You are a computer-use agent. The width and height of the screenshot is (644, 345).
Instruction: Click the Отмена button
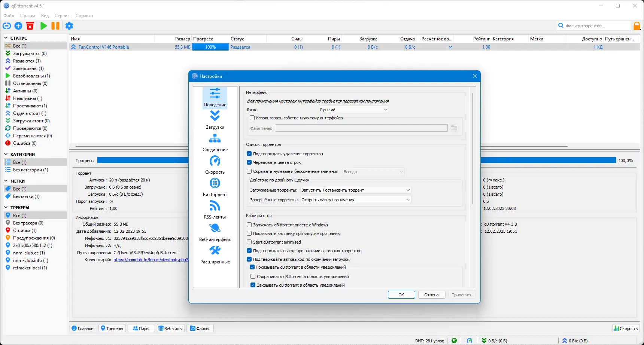431,295
